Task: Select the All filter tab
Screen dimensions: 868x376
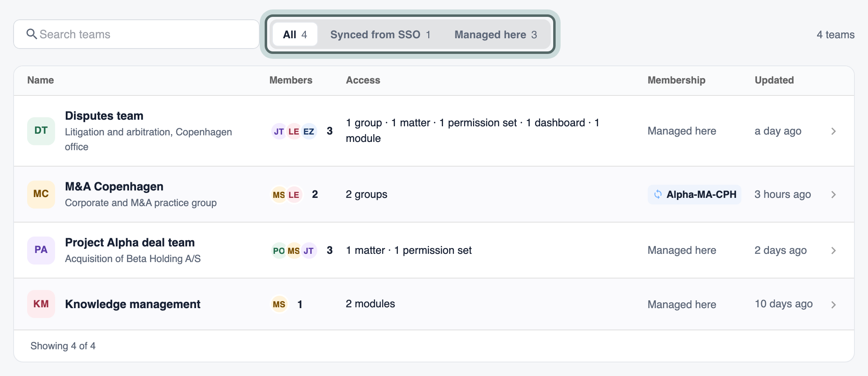Action: click(x=295, y=35)
